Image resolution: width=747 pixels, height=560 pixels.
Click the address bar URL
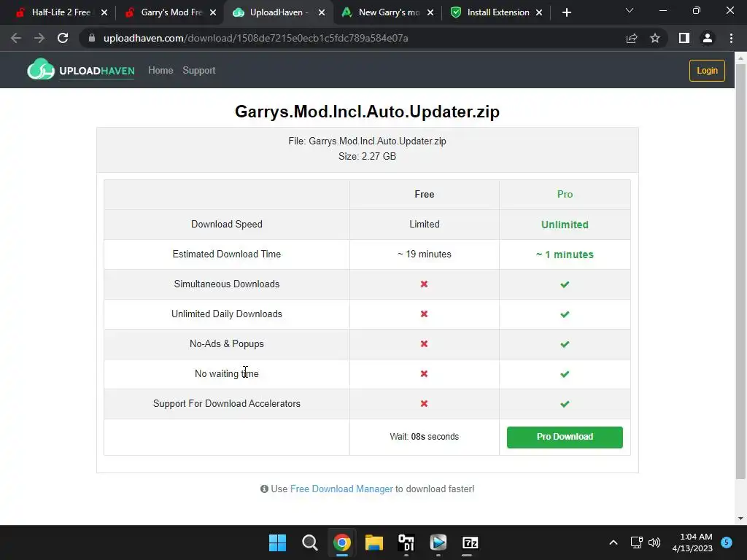point(255,38)
